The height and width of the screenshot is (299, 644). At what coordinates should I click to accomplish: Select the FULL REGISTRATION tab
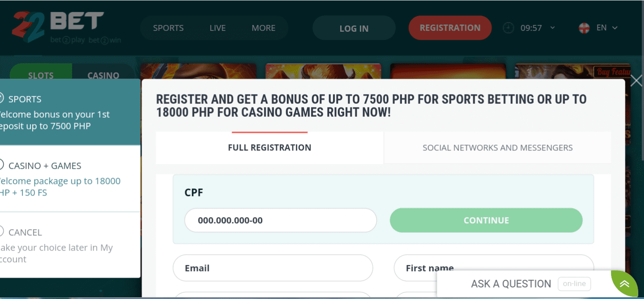coord(269,147)
